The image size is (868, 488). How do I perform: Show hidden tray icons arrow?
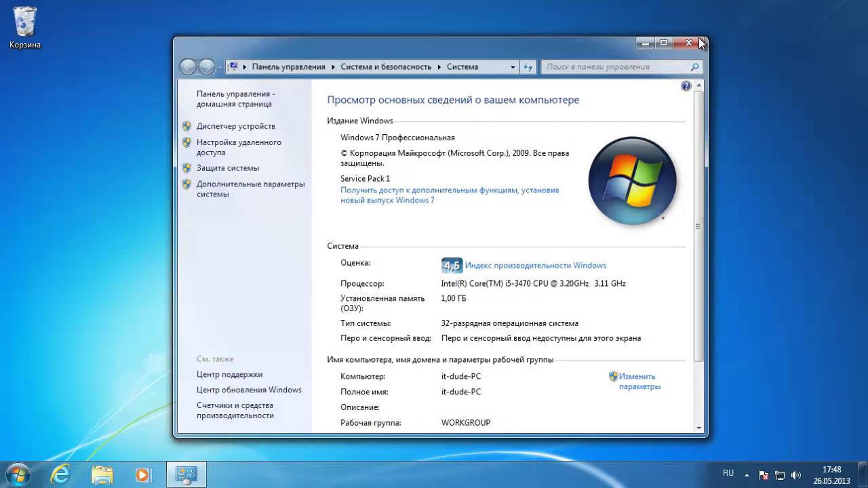click(747, 475)
